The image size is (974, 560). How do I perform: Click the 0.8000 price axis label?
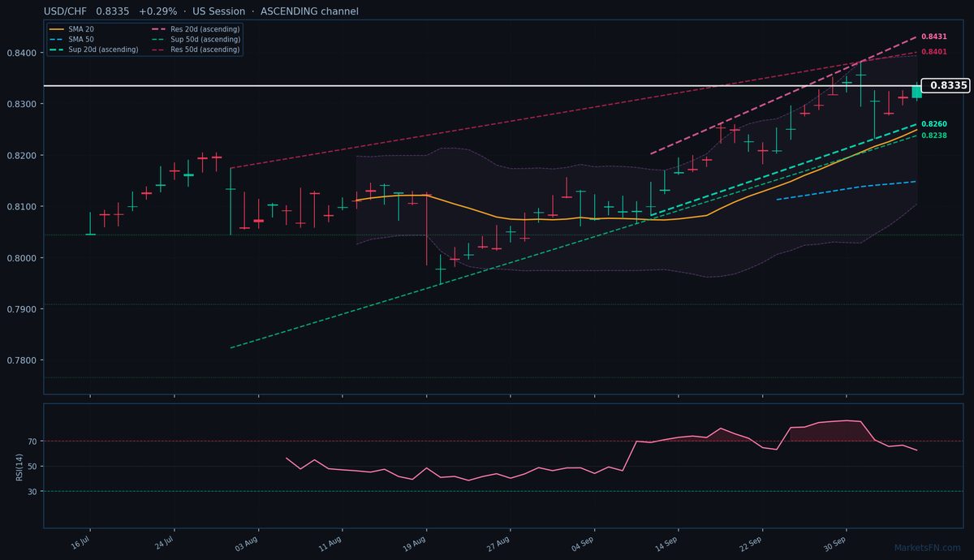(x=22, y=258)
